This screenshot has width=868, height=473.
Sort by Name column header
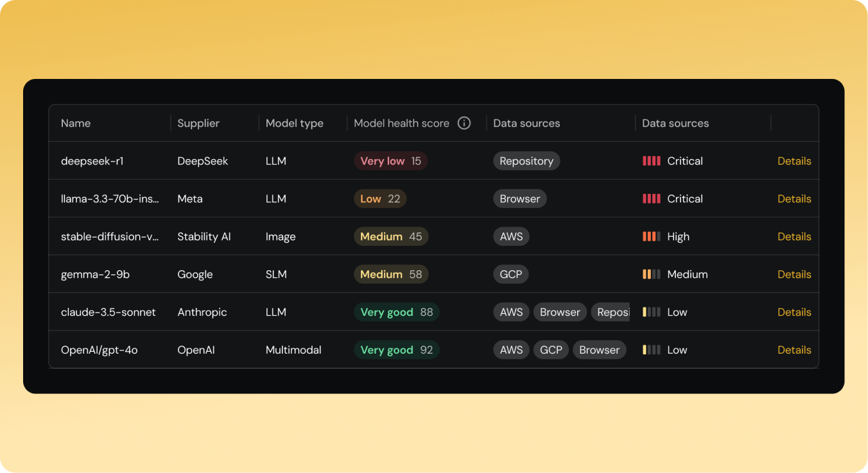(76, 123)
